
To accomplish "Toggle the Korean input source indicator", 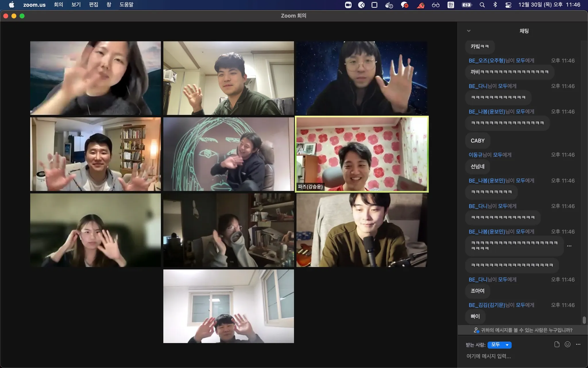I will [x=450, y=5].
